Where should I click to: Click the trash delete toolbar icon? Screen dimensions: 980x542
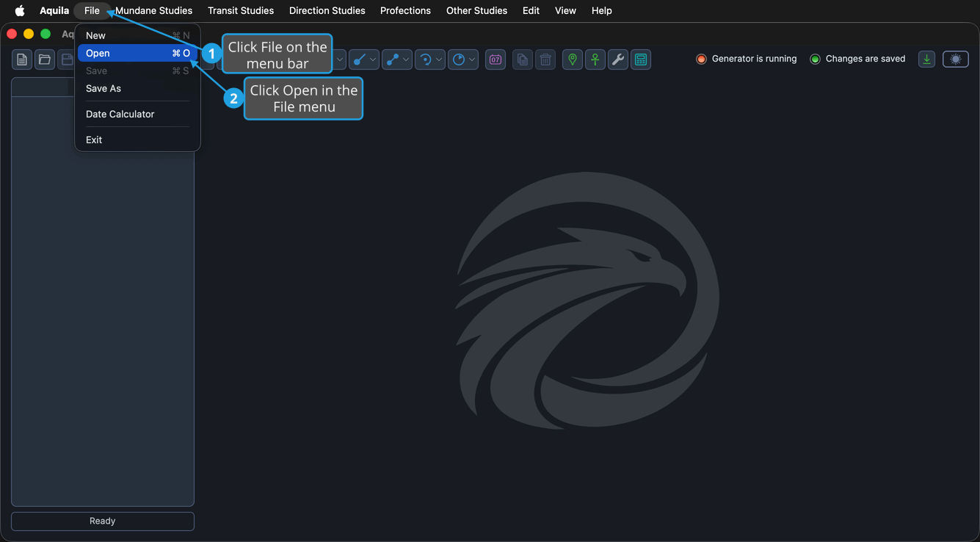545,60
